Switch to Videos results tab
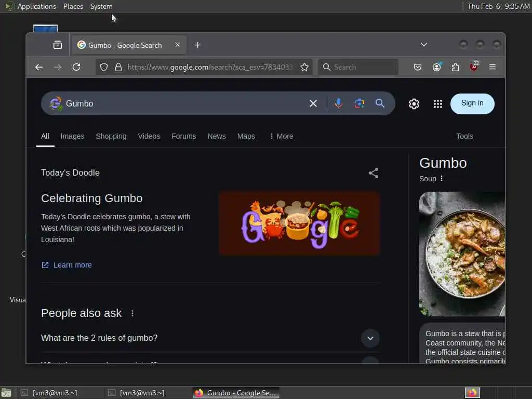This screenshot has height=399, width=532. pos(149,136)
